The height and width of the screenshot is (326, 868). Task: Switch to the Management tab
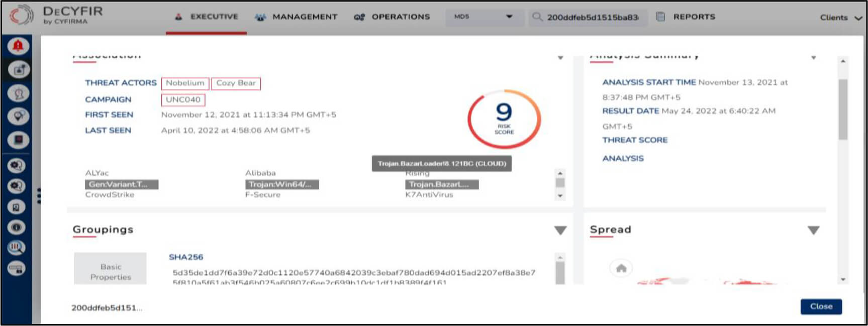coord(296,17)
